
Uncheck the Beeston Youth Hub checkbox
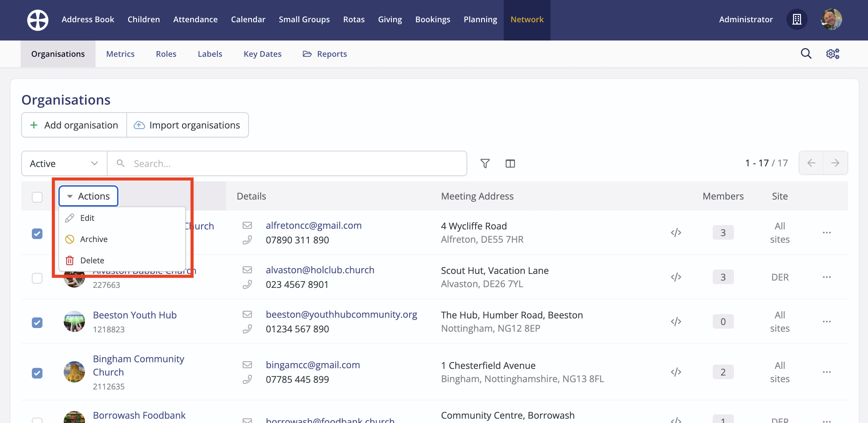coord(37,322)
